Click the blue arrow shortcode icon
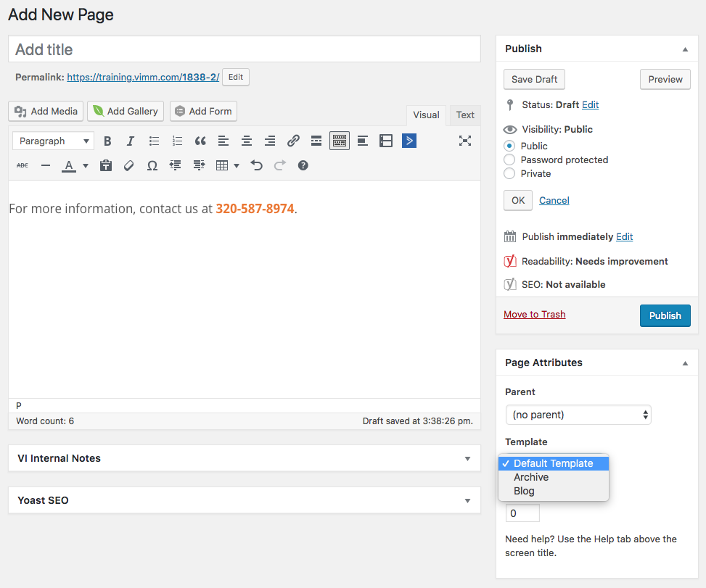 (x=409, y=141)
